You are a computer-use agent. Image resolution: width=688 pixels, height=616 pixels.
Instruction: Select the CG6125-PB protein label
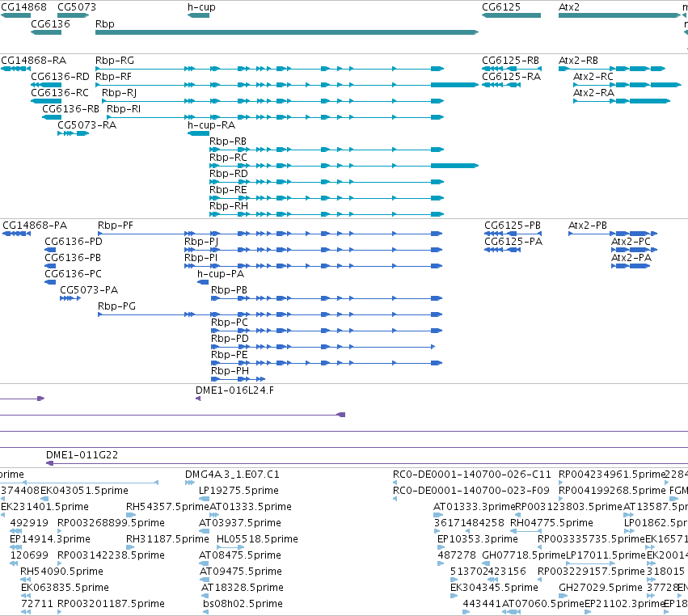513,225
